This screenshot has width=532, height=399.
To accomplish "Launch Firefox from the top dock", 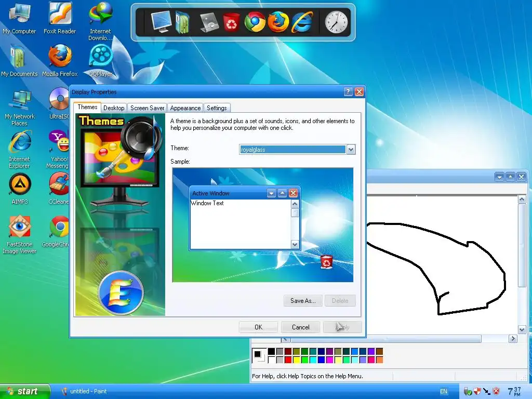I will click(278, 22).
